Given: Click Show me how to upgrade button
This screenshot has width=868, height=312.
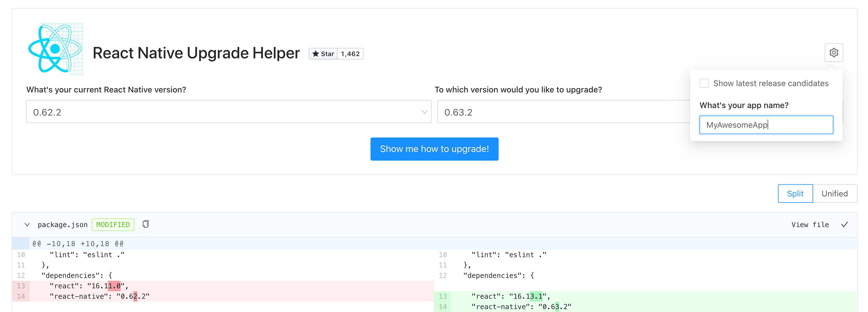Looking at the screenshot, I should point(434,149).
